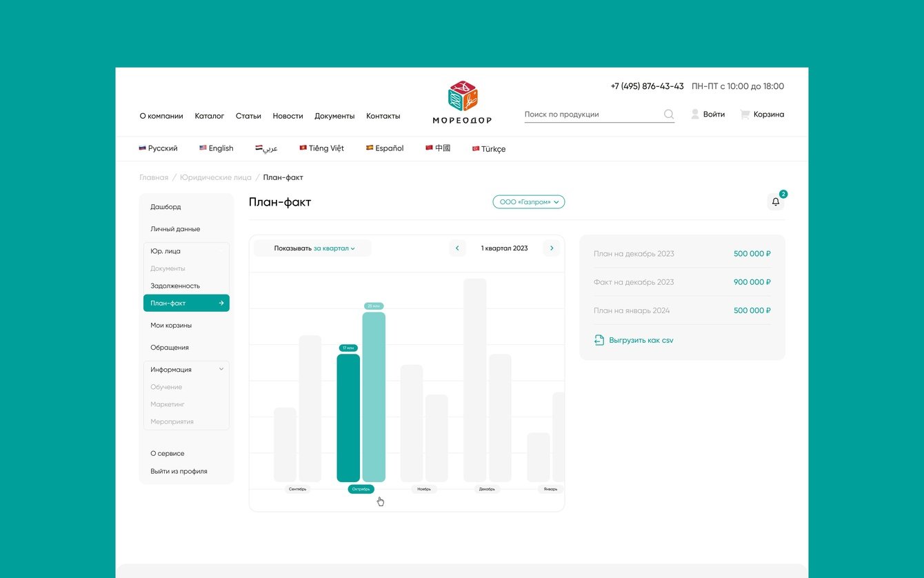The width and height of the screenshot is (924, 578).
Task: Click Выйти из профиля
Action: tap(179, 472)
